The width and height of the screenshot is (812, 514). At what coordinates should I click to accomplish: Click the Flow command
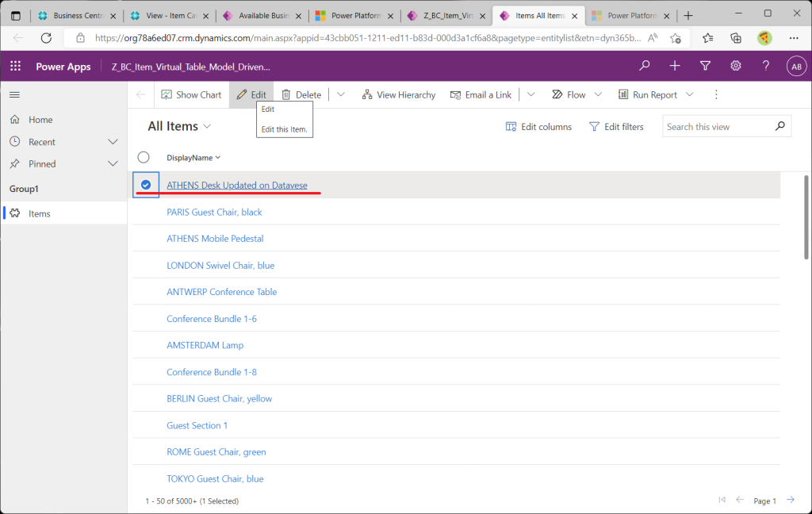[x=569, y=95]
